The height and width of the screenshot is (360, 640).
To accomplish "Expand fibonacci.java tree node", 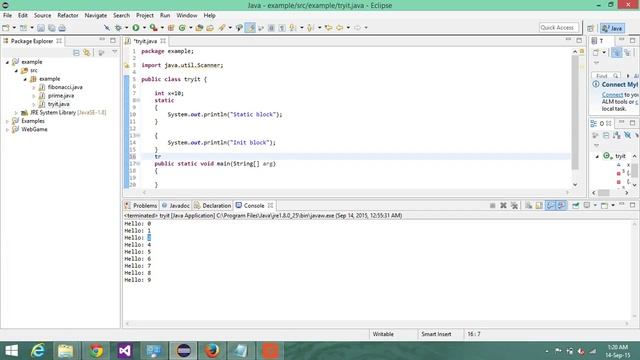I will tap(34, 87).
